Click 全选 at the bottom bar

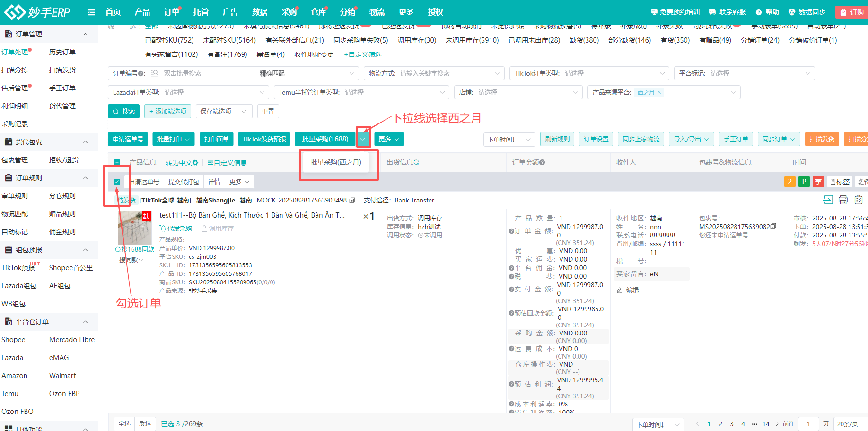tap(124, 423)
